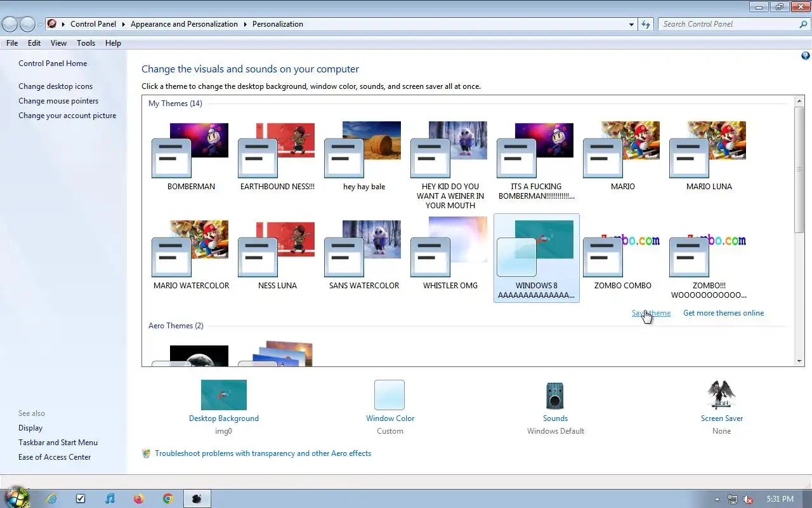Click the search magnifier icon
This screenshot has width=812, height=508.
click(803, 24)
